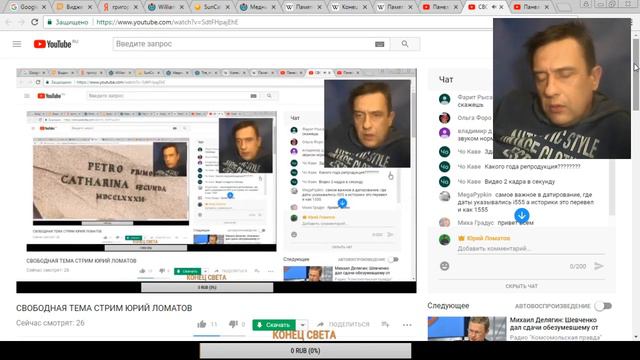
Task: Click the КОНЕЦ СВЕТА overlay label
Action: tap(304, 335)
